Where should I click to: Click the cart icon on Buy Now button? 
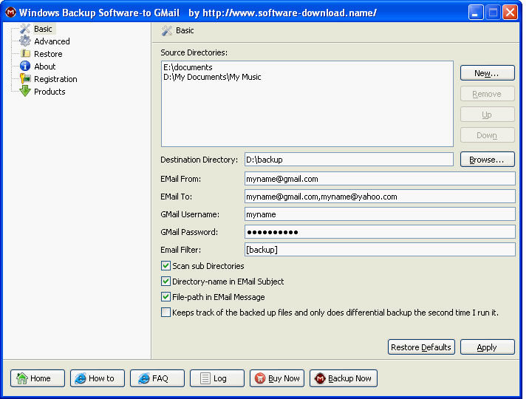point(260,378)
